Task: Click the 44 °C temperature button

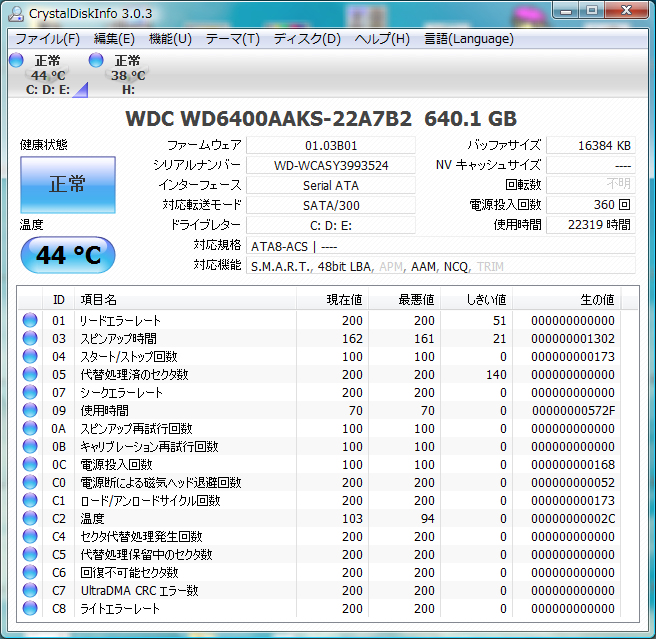Action: pos(68,254)
